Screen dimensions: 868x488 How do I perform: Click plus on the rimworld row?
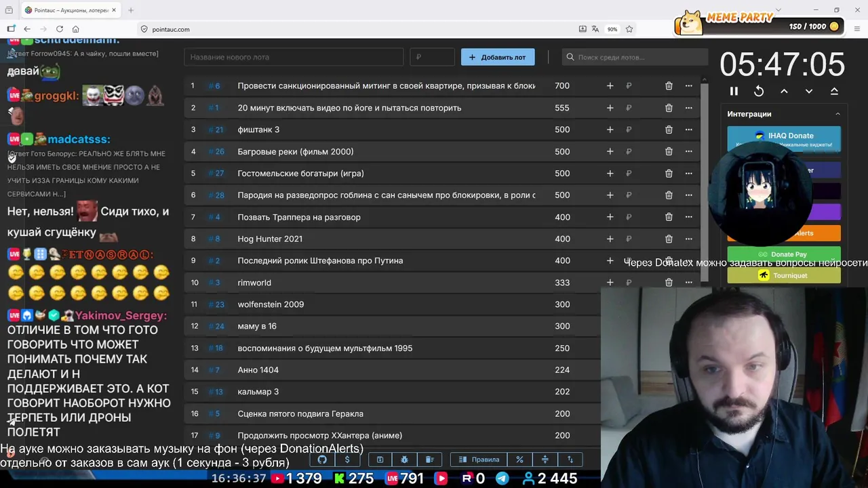(x=610, y=283)
